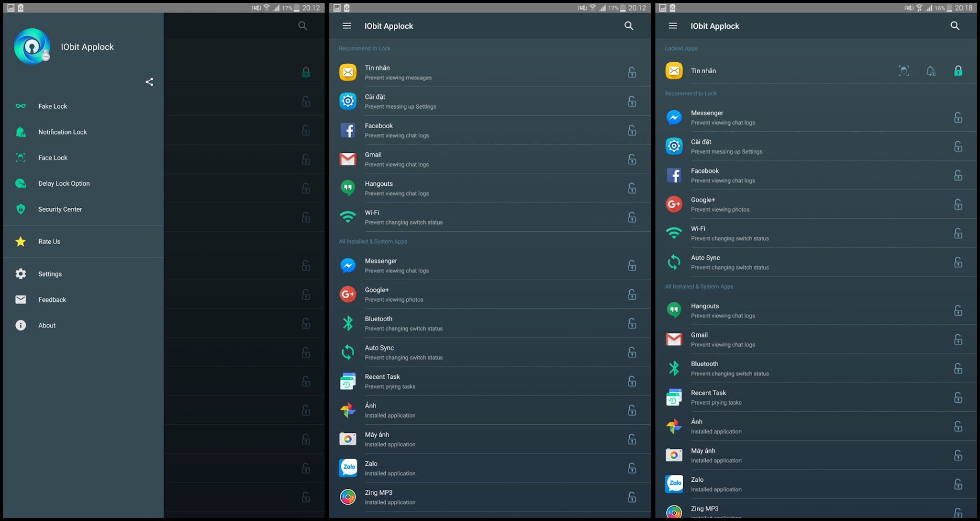The image size is (980, 521).
Task: Lock Bluetooth on the middle screen
Action: (x=632, y=324)
